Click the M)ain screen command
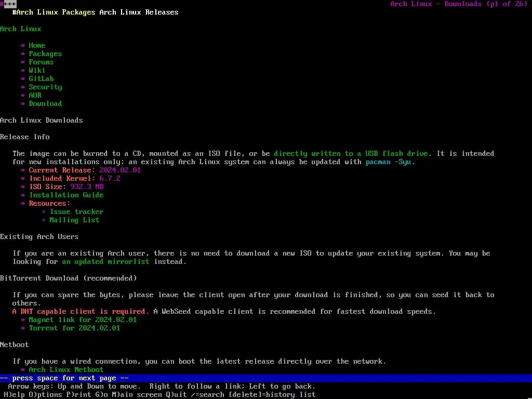Image resolution: width=532 pixels, height=399 pixels. pos(137,395)
